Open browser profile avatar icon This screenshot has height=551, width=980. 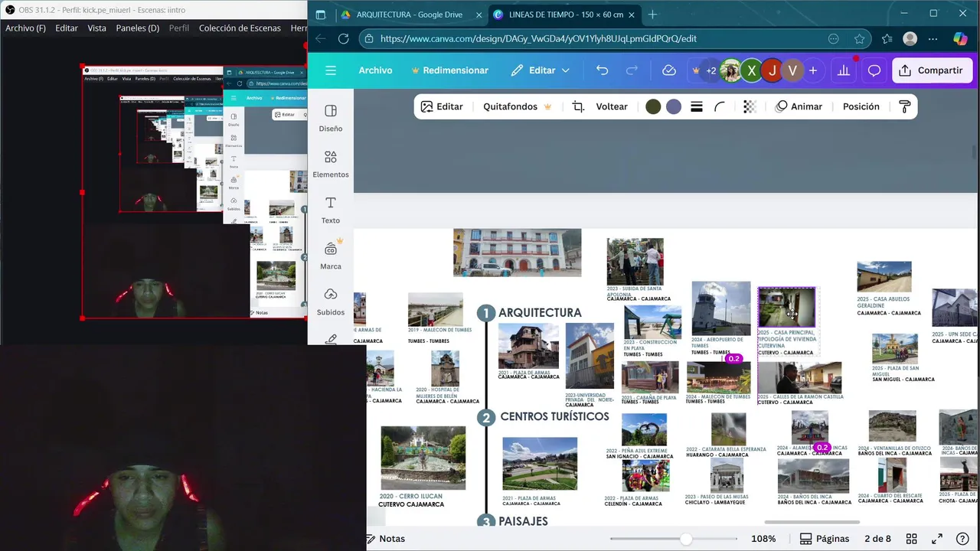pyautogui.click(x=910, y=39)
